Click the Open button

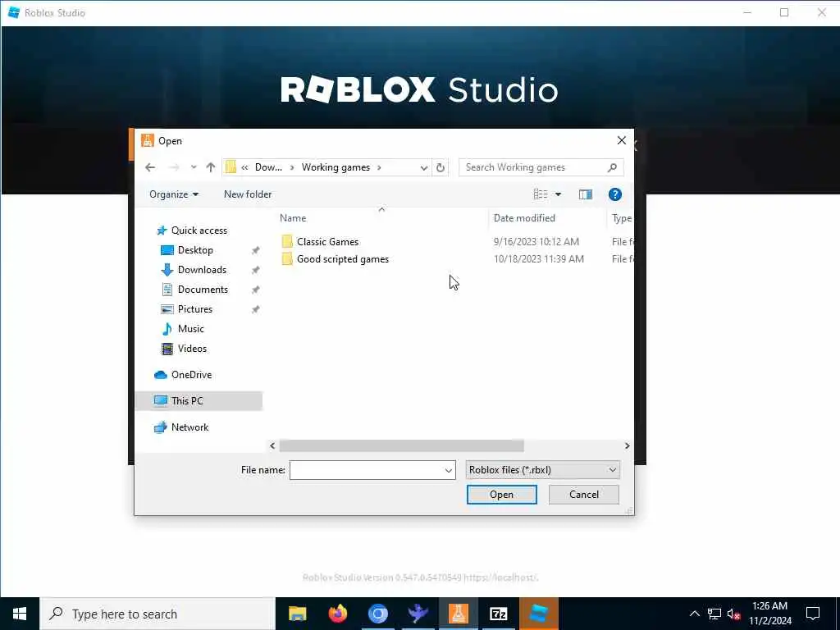coord(501,495)
